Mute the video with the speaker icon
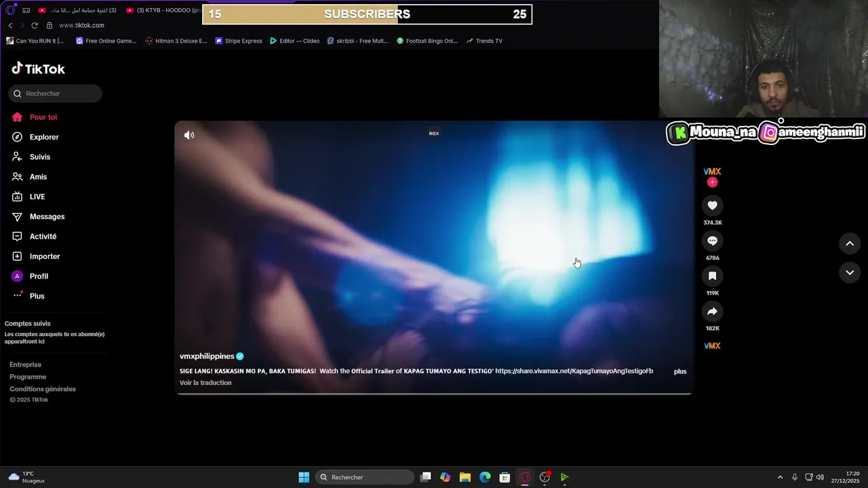The image size is (868, 488). pyautogui.click(x=189, y=135)
